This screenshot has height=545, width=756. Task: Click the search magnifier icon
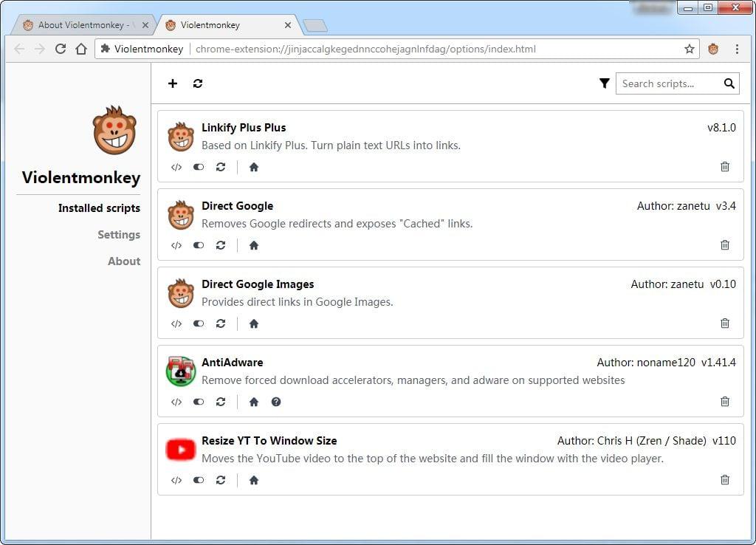click(x=729, y=83)
